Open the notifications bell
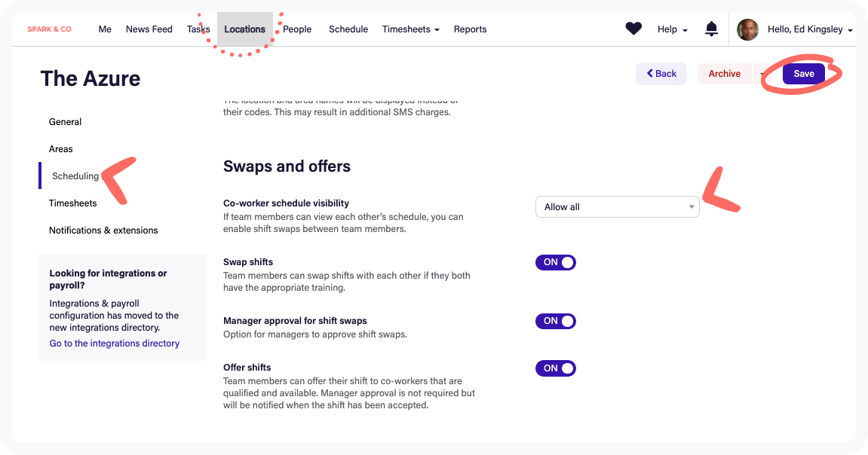Screen dimensions: 868x455 pyautogui.click(x=711, y=29)
